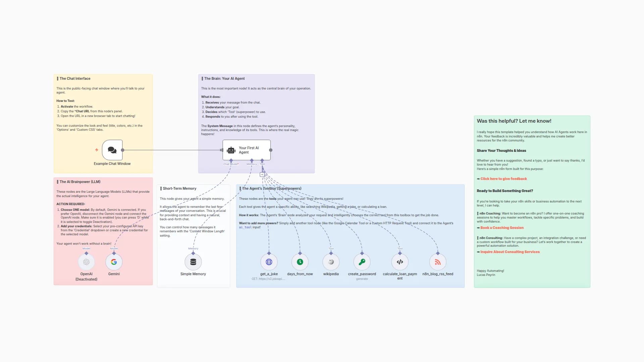Click the deactivated OpenAI model node

click(86, 262)
